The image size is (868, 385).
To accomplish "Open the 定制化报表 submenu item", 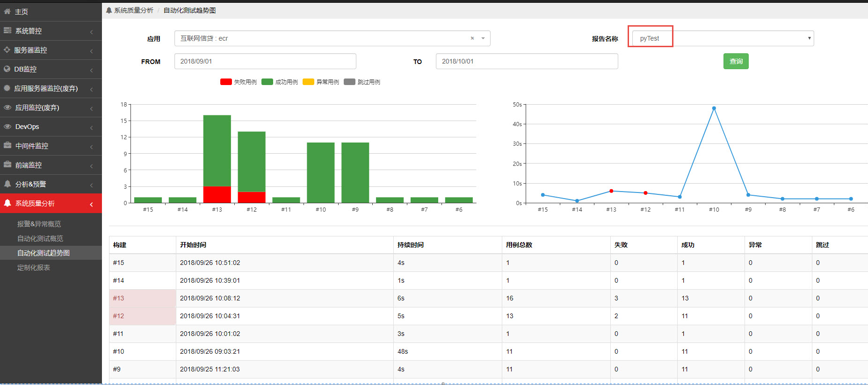I will (x=34, y=267).
